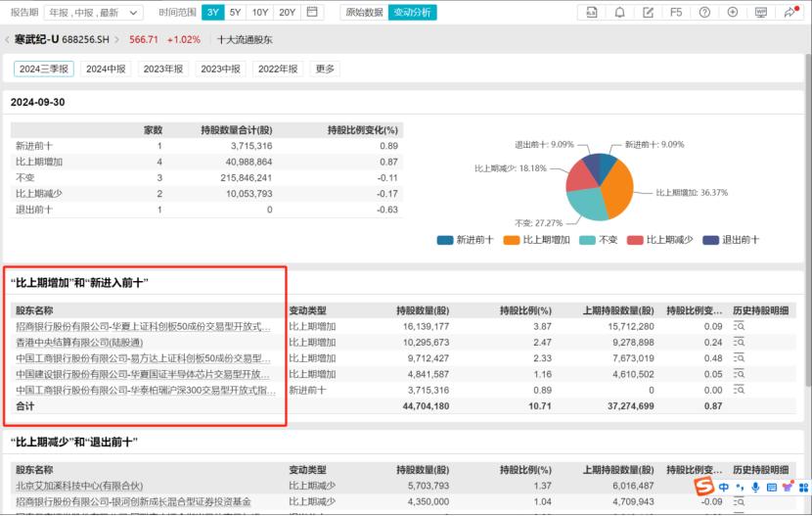
Task: Sort by 上期持股数量(股) header in increase table
Action: [618, 310]
